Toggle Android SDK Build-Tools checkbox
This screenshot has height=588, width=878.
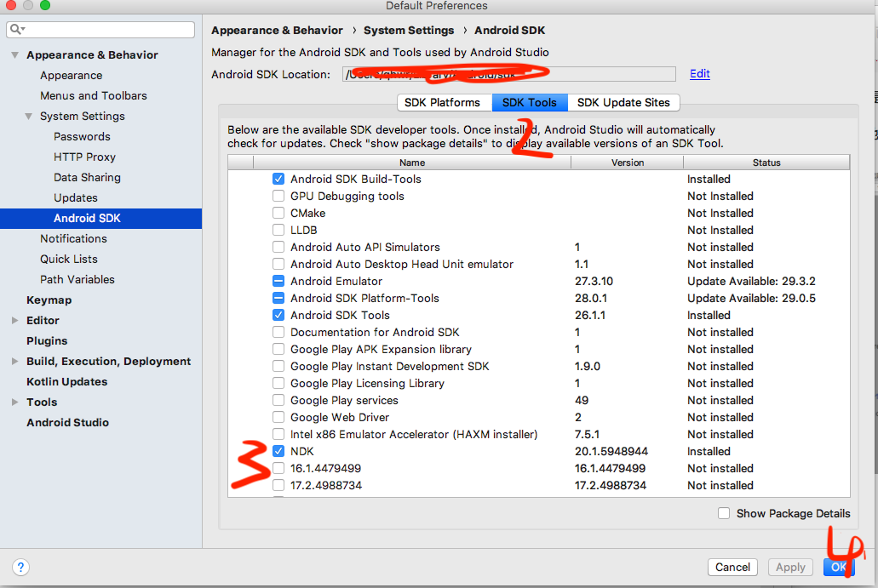pos(278,179)
